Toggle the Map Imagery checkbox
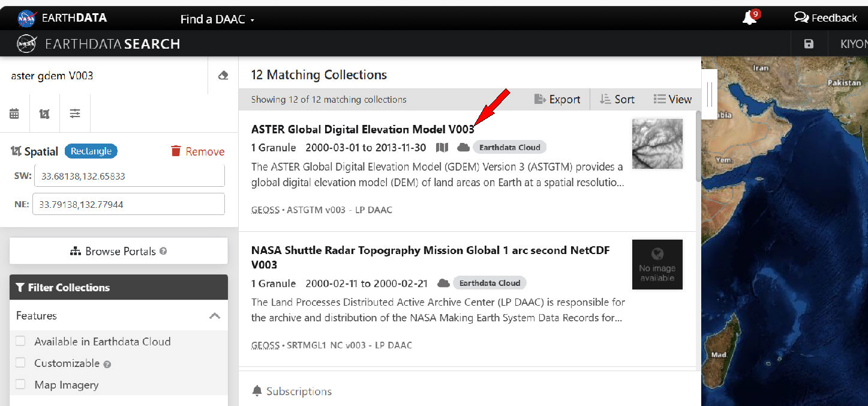The image size is (868, 406). (21, 385)
